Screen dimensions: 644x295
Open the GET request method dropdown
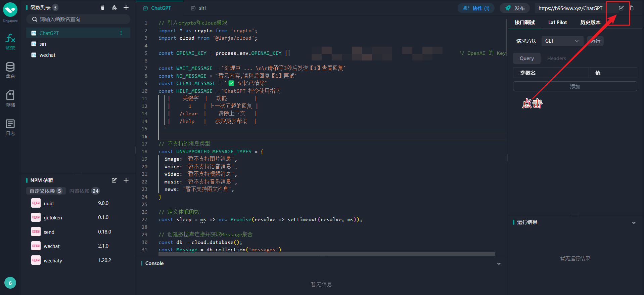(x=562, y=41)
